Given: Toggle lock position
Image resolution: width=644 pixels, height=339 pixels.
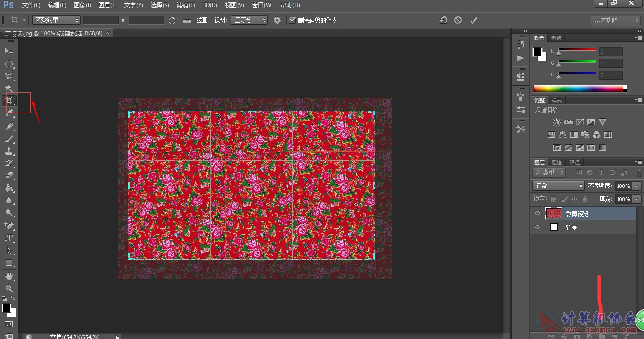Looking at the screenshot, I should 574,199.
